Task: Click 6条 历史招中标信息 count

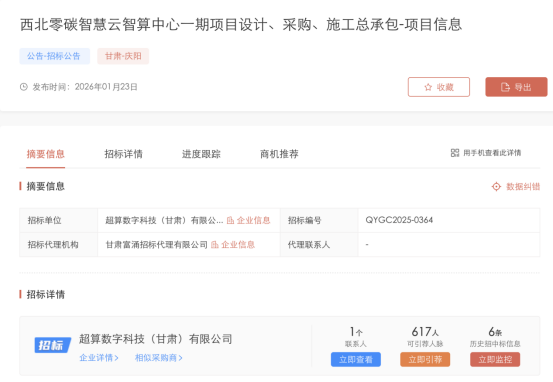Action: [x=495, y=336]
